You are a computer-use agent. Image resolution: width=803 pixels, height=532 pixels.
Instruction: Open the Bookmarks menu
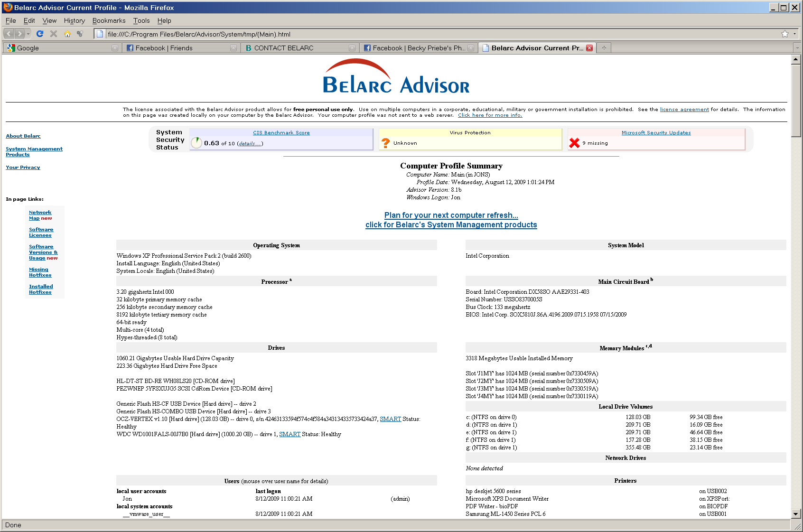click(109, 20)
